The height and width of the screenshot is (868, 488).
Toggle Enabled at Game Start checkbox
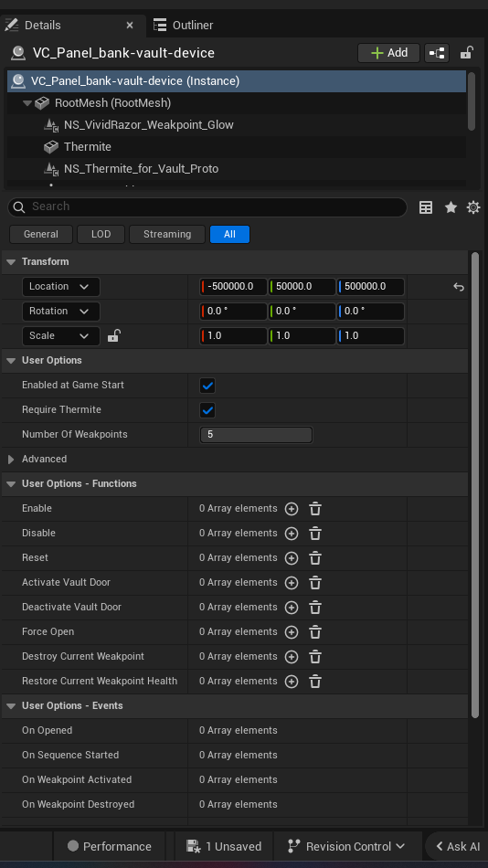click(x=207, y=386)
